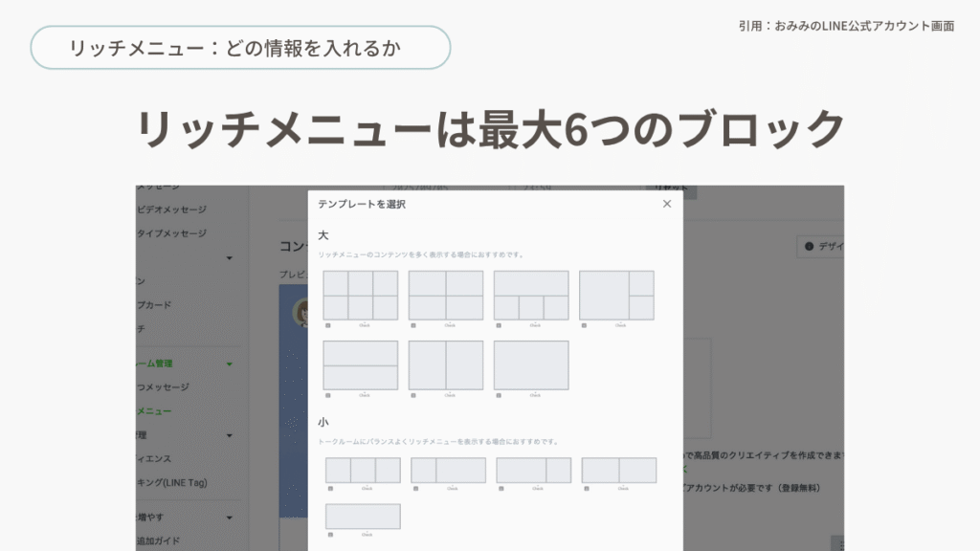Select large template with big left, two right blocks
This screenshot has width=980, height=551.
[616, 296]
